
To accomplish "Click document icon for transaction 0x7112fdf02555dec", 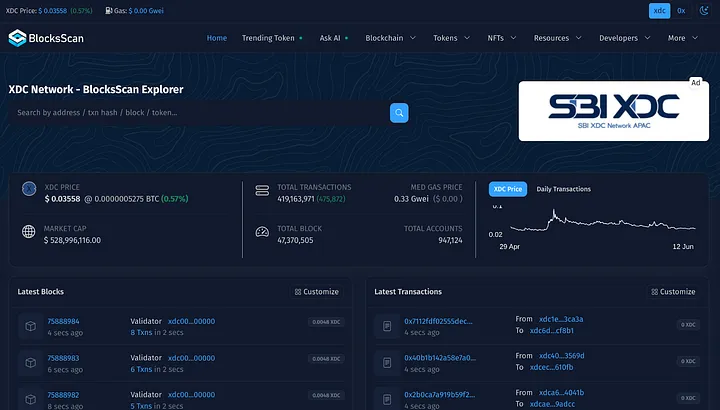I will (x=387, y=326).
